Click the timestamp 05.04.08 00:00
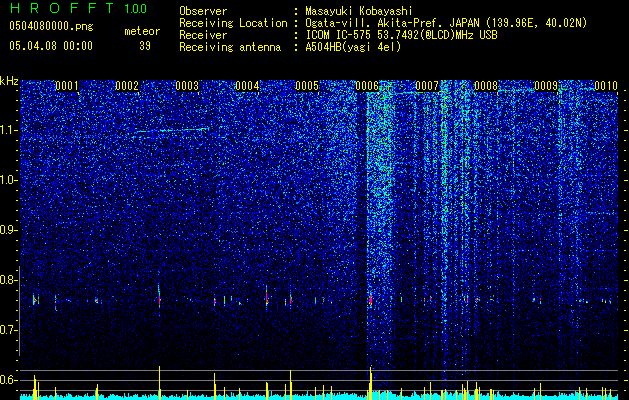The image size is (629, 400). click(51, 46)
